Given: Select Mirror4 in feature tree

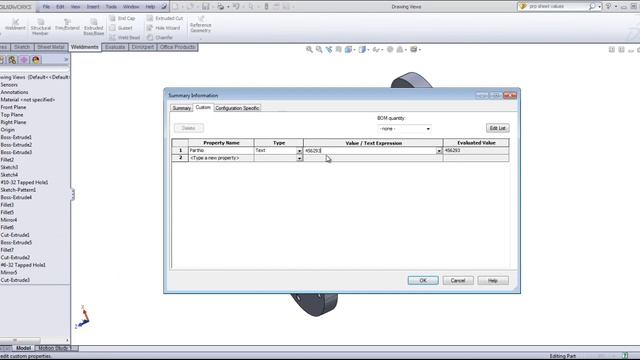Looking at the screenshot, I should tap(9, 220).
